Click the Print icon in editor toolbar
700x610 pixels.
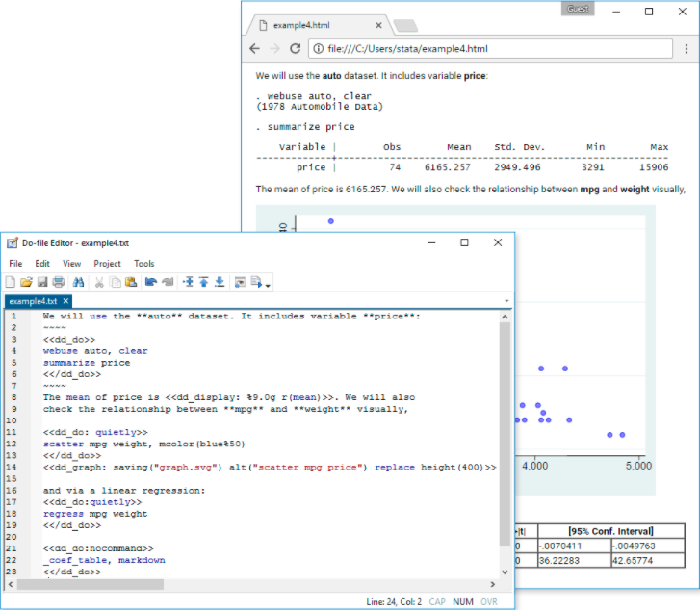pos(58,282)
